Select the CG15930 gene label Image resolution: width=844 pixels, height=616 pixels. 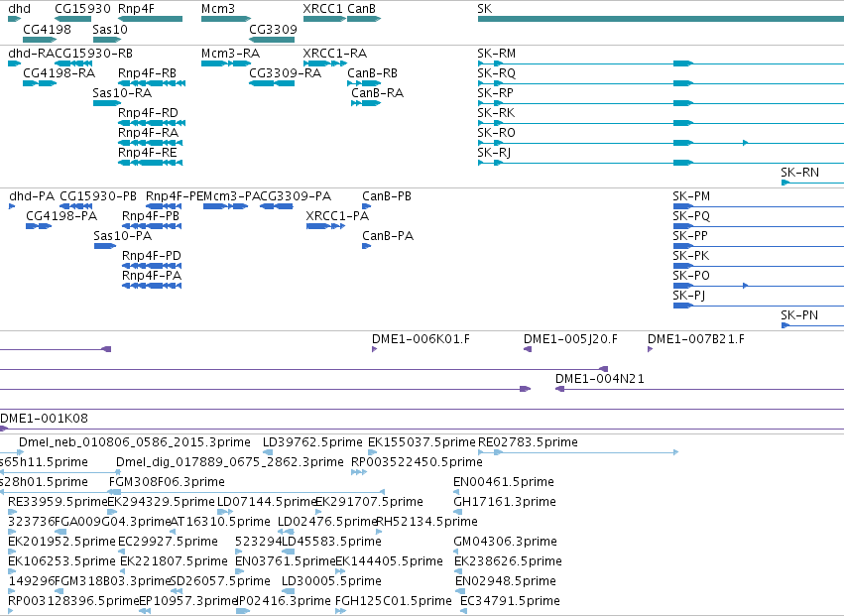(x=82, y=9)
